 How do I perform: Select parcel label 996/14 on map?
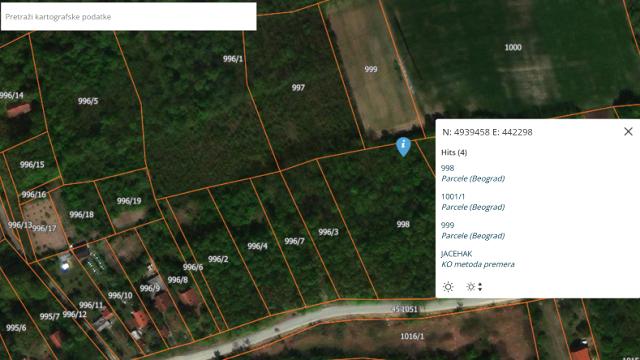click(x=12, y=96)
